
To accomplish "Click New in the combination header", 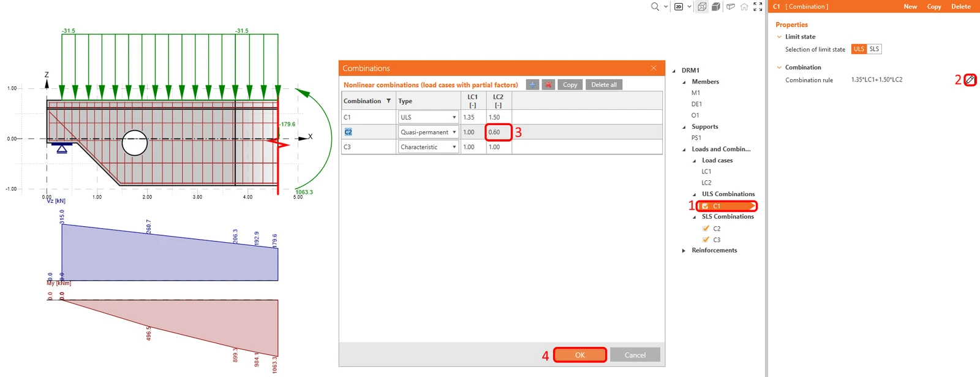I will [x=910, y=7].
